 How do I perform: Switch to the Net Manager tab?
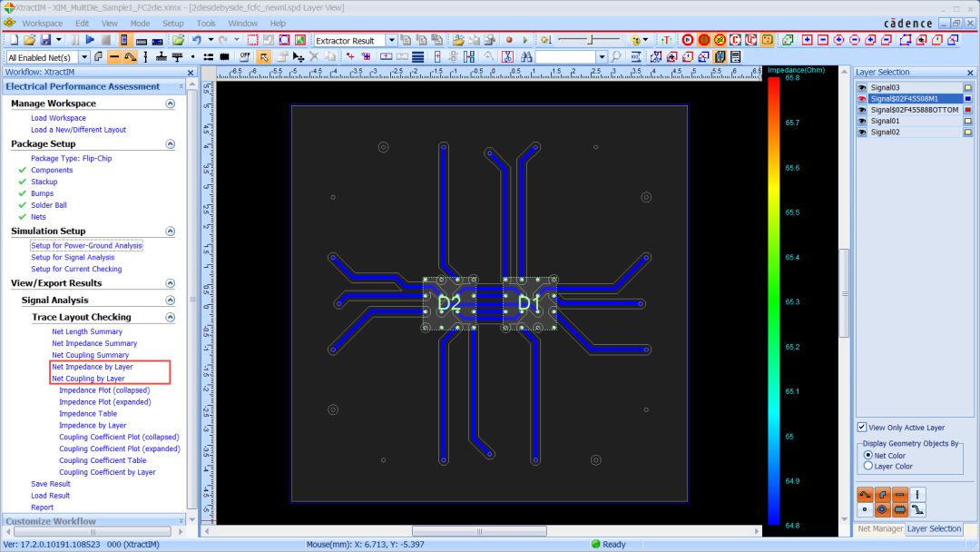click(880, 528)
